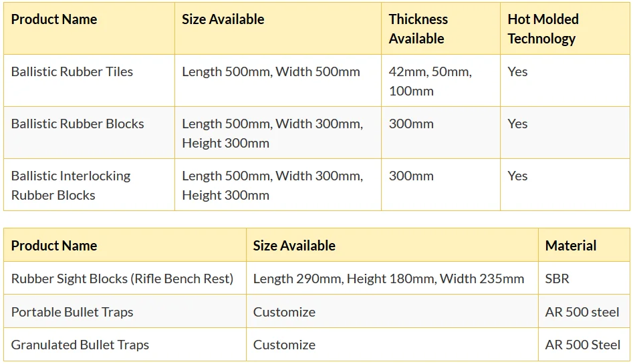Select the SBR material cell
633x364 pixels.
[x=557, y=279]
